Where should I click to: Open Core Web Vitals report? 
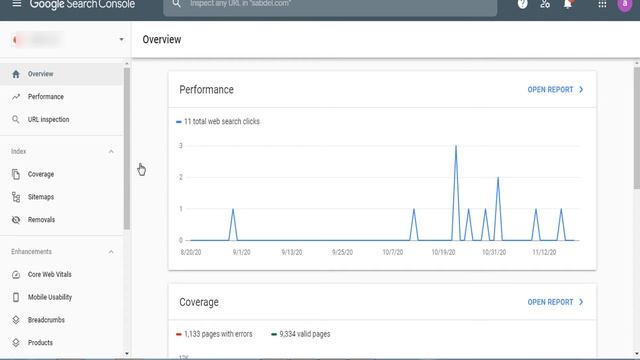tap(61, 275)
